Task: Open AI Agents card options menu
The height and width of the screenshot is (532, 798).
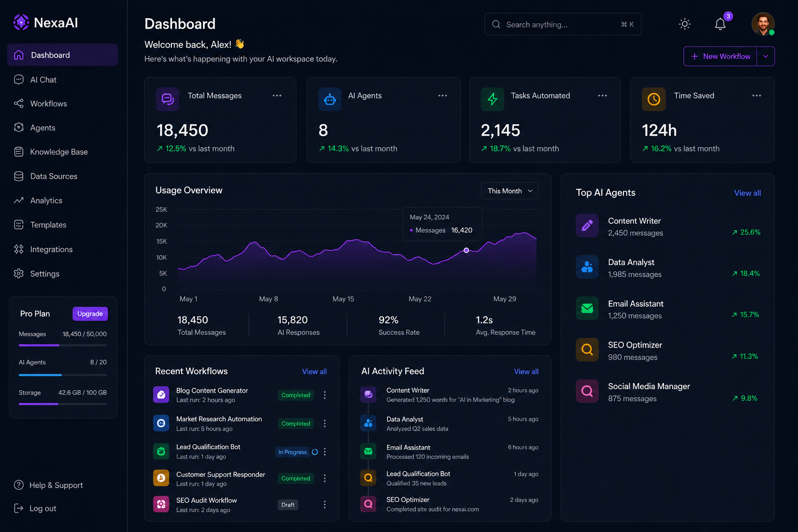Action: click(x=443, y=96)
